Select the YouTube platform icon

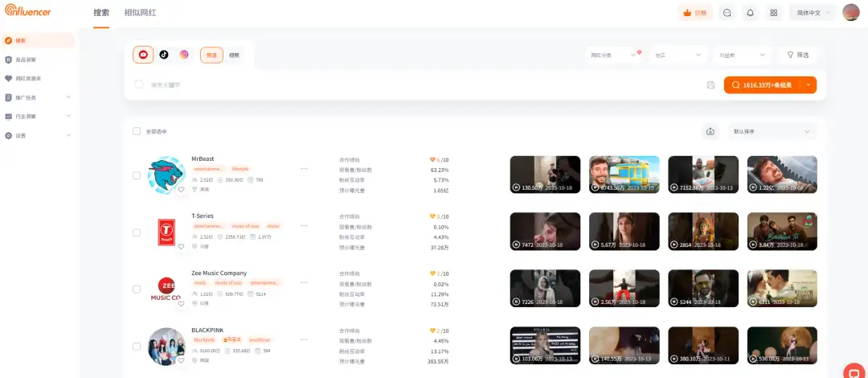click(x=143, y=55)
